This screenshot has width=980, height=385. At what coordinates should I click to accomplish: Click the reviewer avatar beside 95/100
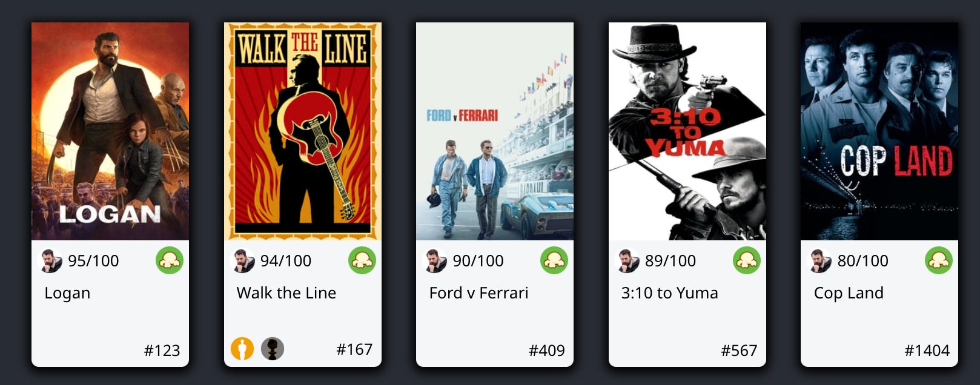coord(50,261)
